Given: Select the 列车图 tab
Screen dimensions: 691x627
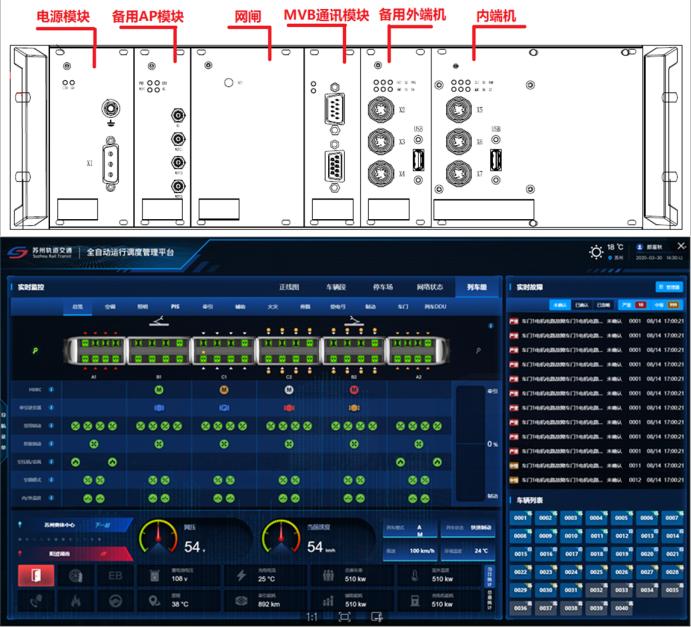Looking at the screenshot, I should click(x=477, y=287).
